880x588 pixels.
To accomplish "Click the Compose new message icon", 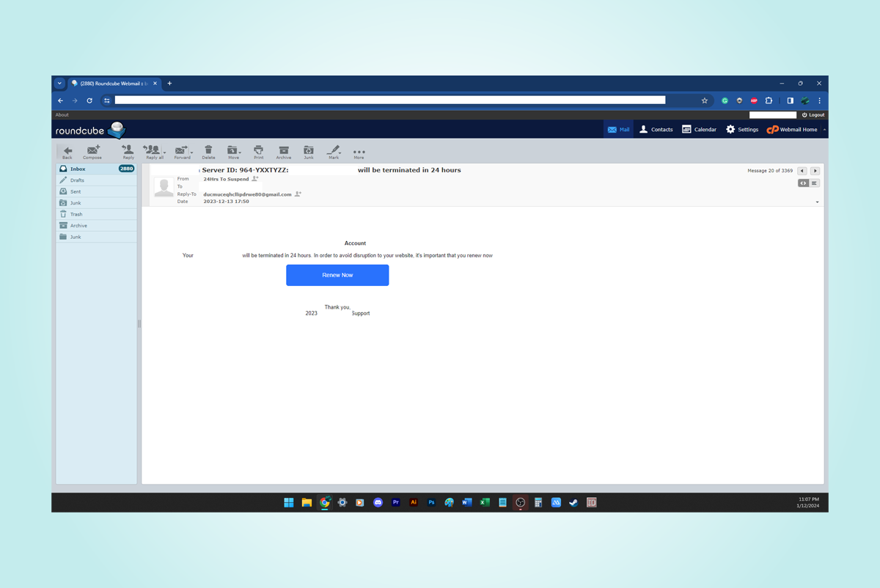I will tap(92, 151).
